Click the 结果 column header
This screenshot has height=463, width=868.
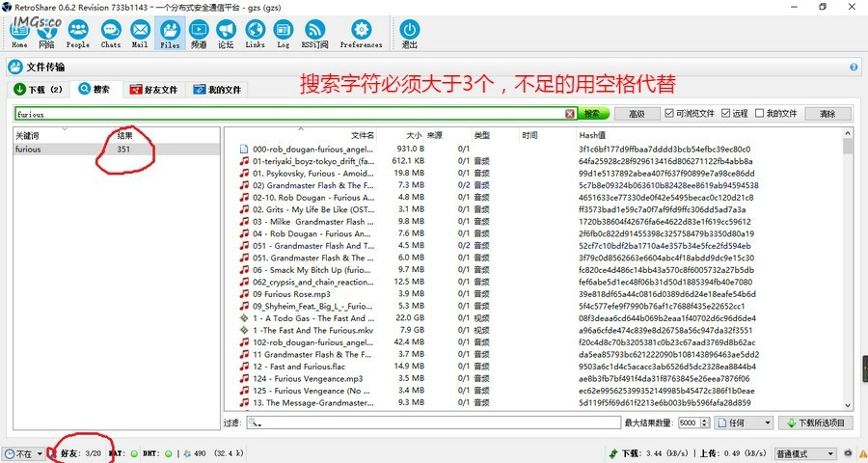pos(125,135)
